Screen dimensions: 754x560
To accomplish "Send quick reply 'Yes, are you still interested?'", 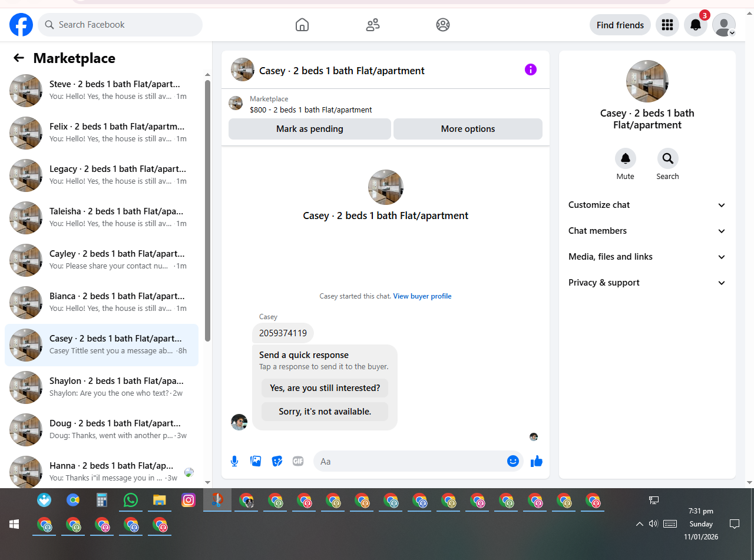I will (x=325, y=388).
